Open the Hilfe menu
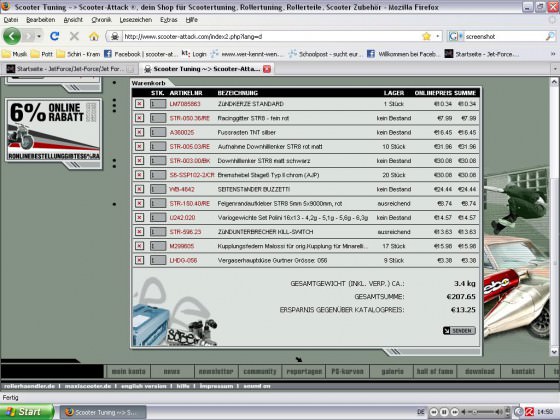560x420 pixels. [192, 20]
